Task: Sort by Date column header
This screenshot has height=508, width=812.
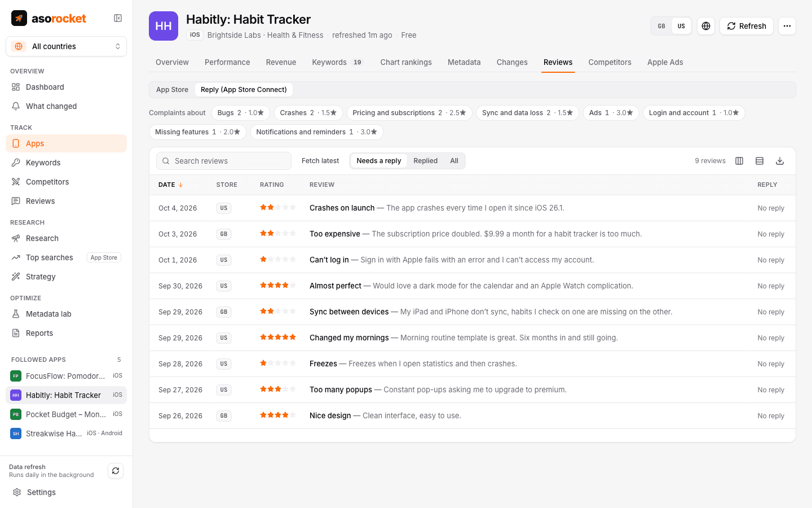Action: click(171, 185)
